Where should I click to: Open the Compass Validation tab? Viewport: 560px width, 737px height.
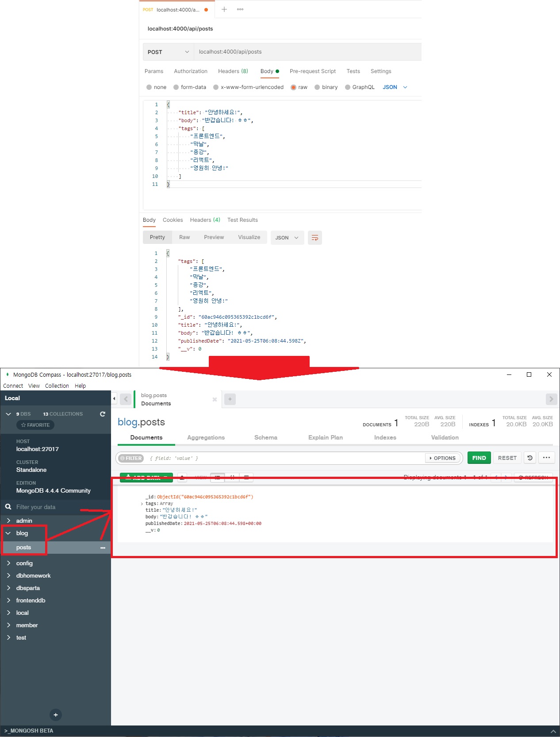[445, 437]
